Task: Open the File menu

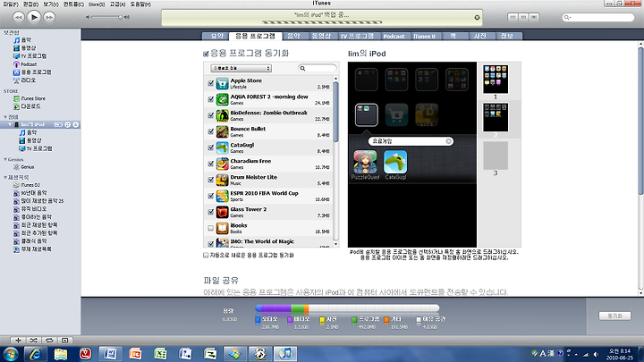Action: 11,4
